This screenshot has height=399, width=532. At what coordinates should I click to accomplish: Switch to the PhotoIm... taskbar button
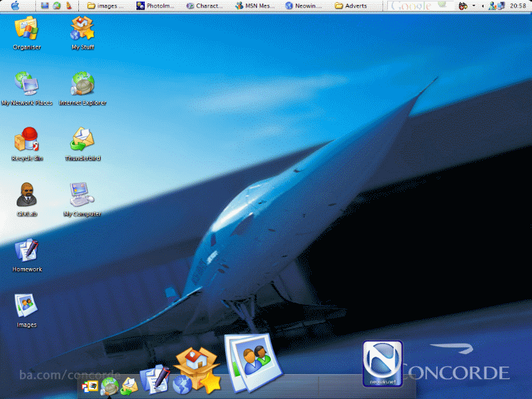point(155,6)
